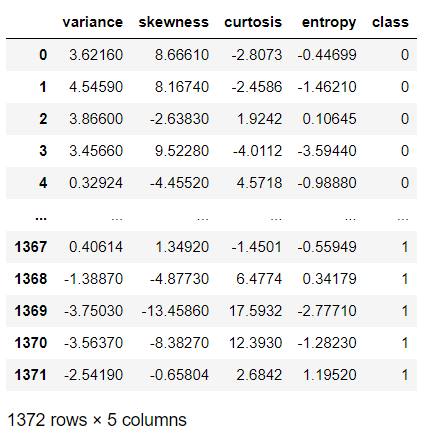Viewport: 430px width, 435px height.
Task: Click entropy value -1.28230
Action: tap(327, 343)
